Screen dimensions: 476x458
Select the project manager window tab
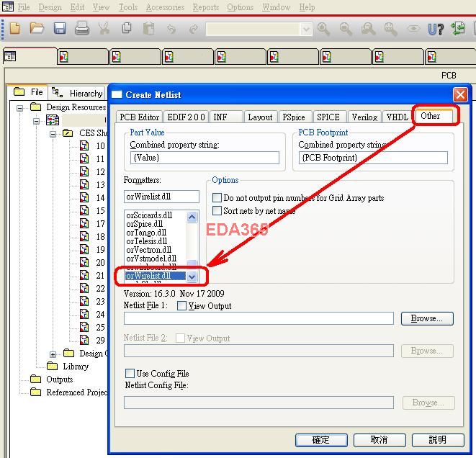tap(30, 56)
